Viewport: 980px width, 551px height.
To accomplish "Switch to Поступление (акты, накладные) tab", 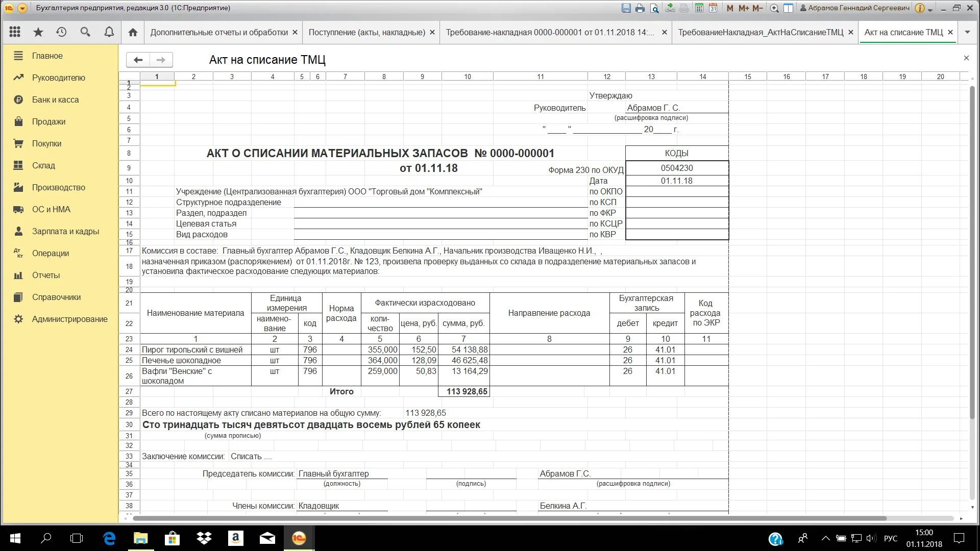I will click(366, 32).
